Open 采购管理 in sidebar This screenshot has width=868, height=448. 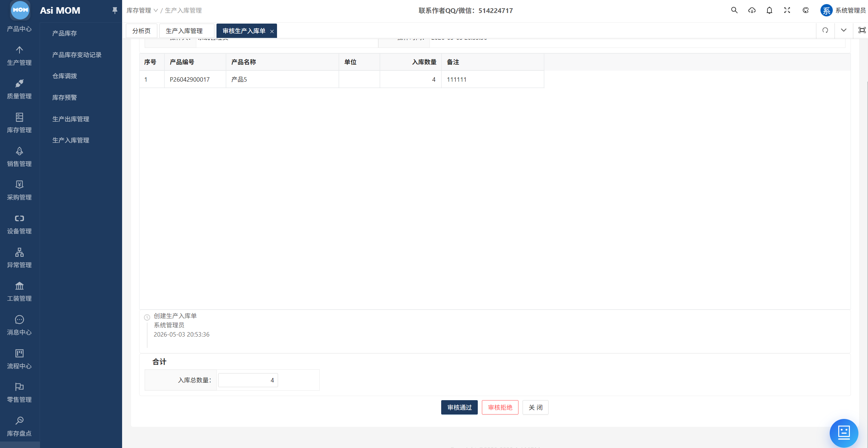coord(19,191)
